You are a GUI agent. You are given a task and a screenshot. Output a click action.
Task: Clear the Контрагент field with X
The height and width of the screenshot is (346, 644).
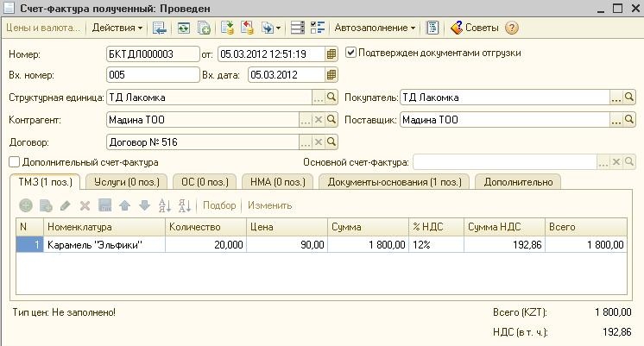(x=319, y=120)
